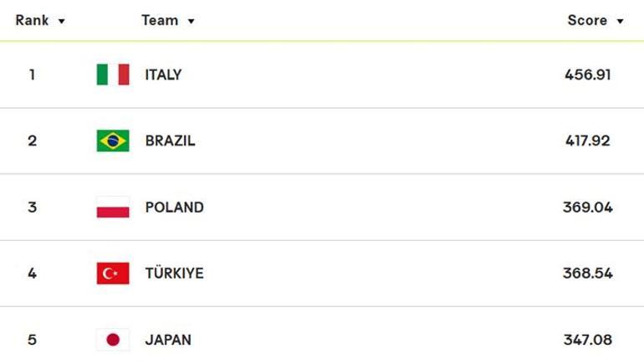Viewport: 644px width, 364px height.
Task: Click the Score column header
Action: [587, 21]
